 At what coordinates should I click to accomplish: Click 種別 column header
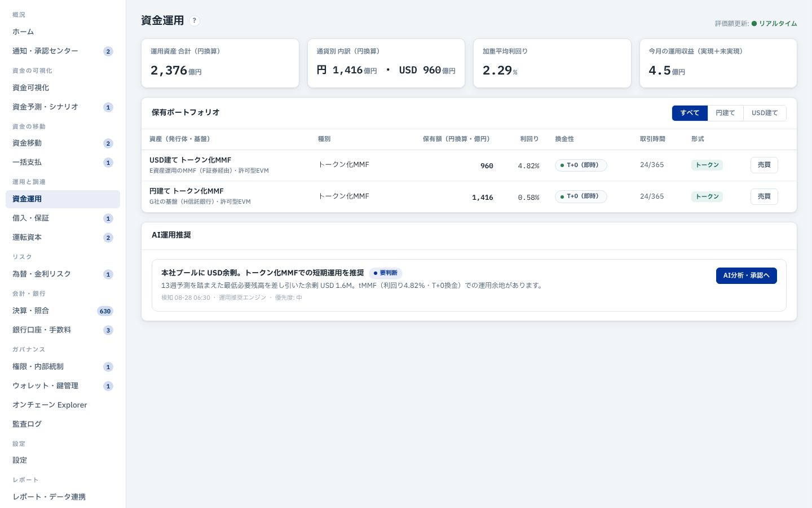[x=324, y=139]
